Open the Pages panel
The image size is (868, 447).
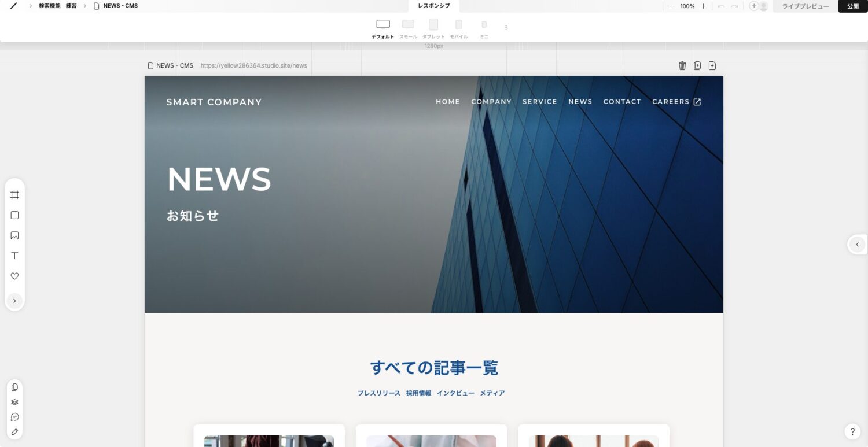[x=14, y=387]
